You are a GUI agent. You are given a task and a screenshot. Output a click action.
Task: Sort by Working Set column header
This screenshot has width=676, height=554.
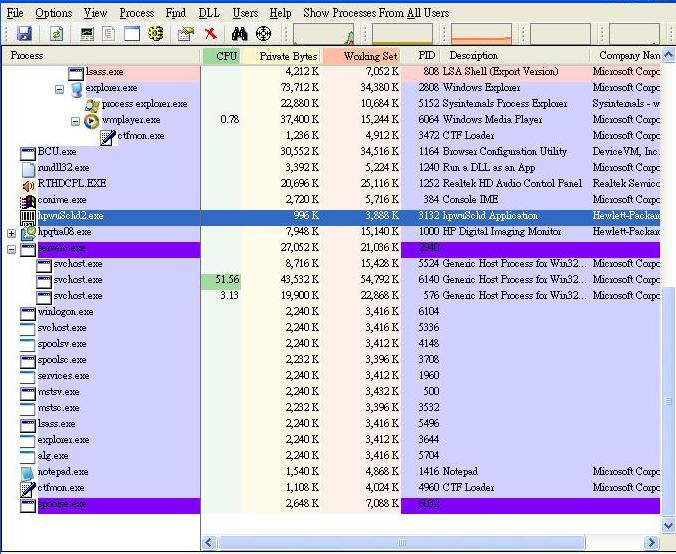click(x=362, y=56)
